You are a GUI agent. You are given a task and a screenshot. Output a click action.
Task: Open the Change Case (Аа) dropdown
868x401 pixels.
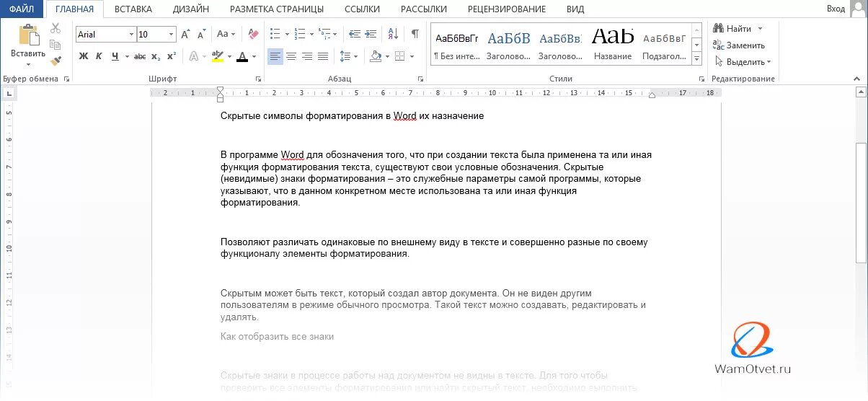click(226, 34)
